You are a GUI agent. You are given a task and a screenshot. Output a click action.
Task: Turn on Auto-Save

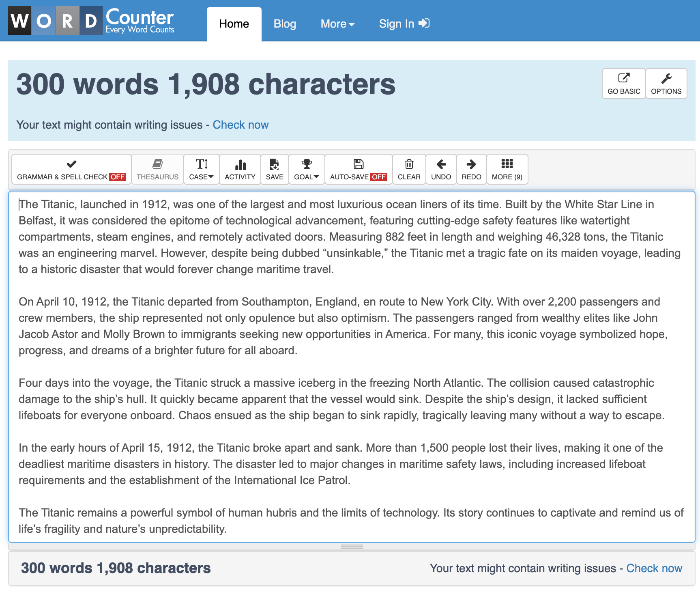pyautogui.click(x=358, y=169)
